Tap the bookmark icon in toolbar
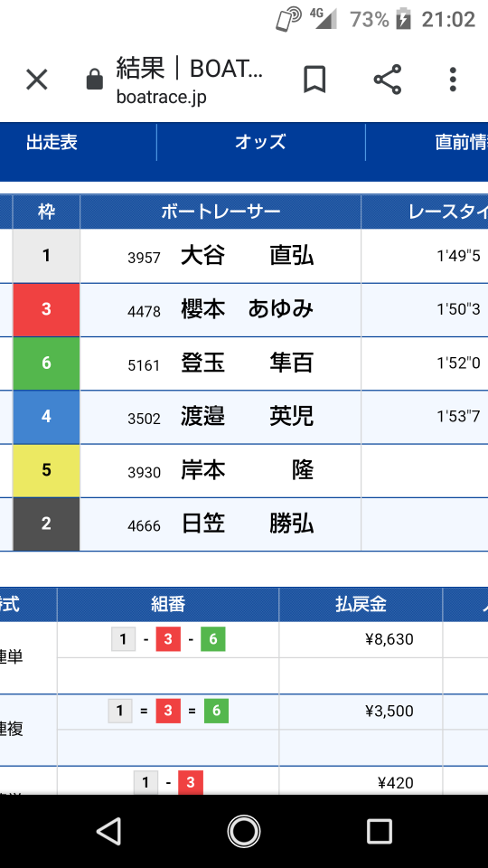488x868 pixels. point(314,80)
